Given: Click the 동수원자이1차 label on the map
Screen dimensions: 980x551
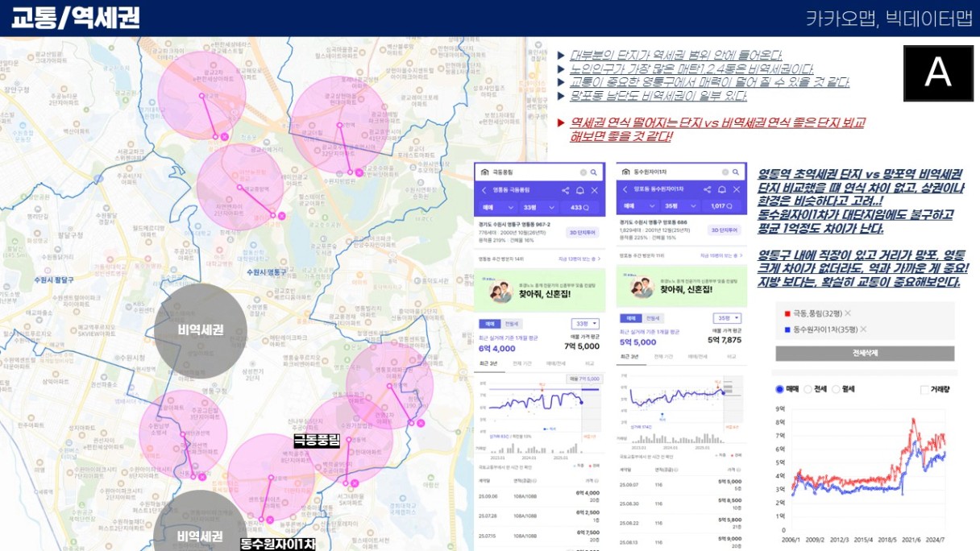Looking at the screenshot, I should click(x=278, y=544).
